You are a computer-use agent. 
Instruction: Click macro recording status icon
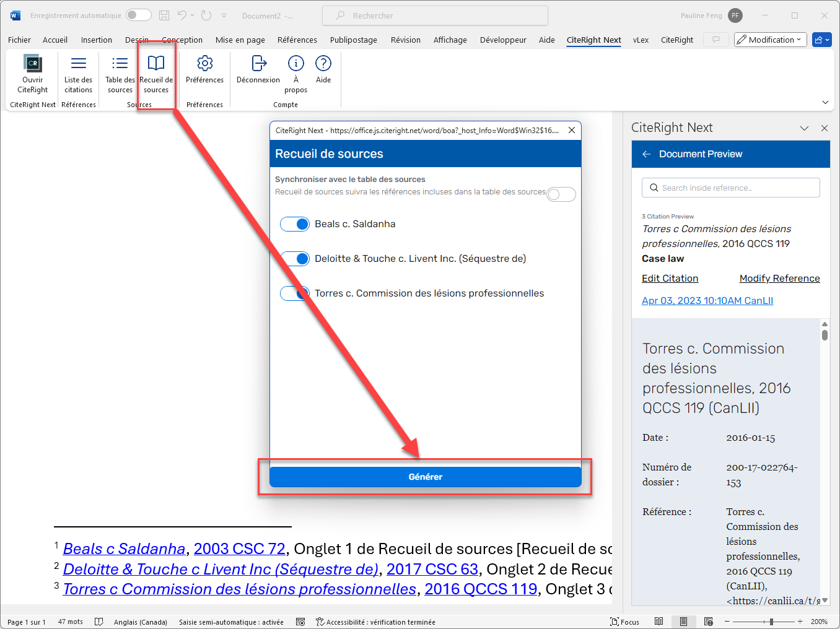point(300,622)
